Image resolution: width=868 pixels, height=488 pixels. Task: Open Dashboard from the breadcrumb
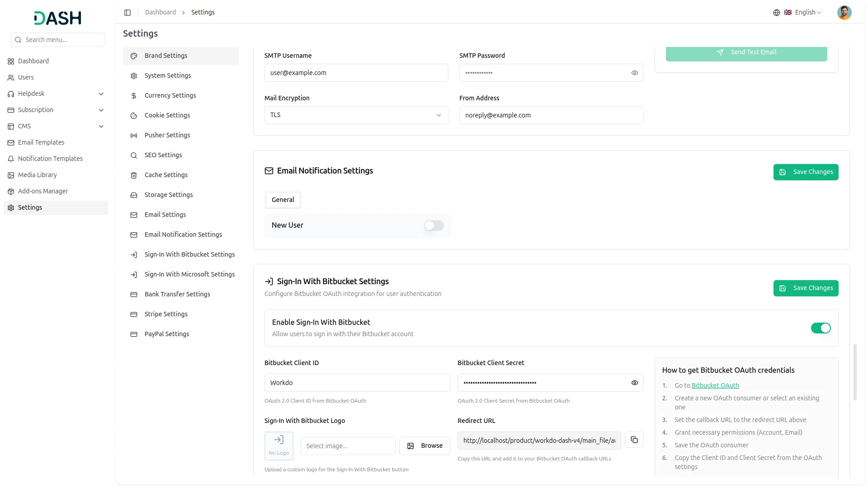[160, 12]
